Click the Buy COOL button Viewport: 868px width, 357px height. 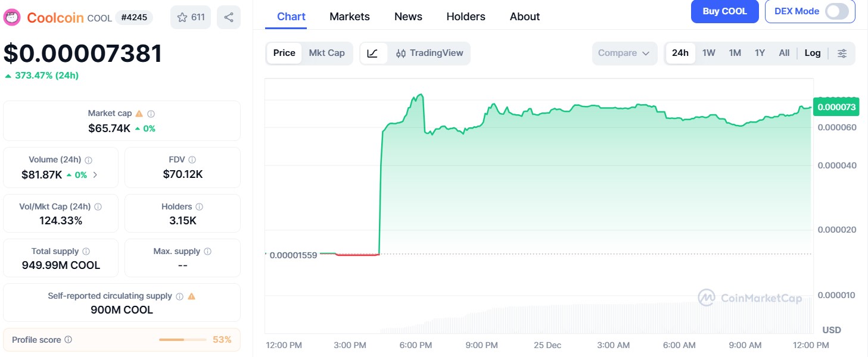click(724, 11)
